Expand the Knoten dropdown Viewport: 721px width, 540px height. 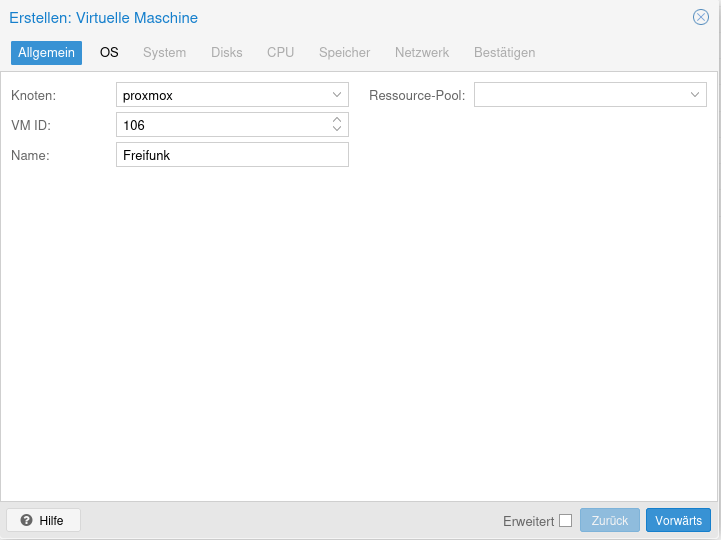click(x=337, y=95)
